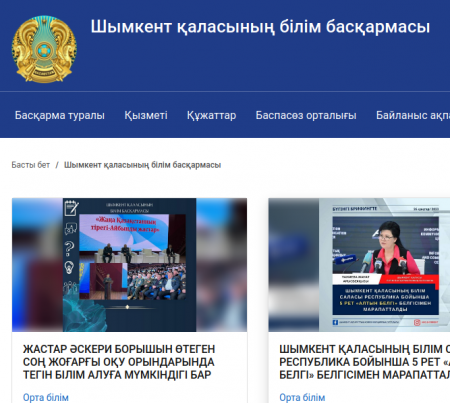This screenshot has width=450, height=403.
Task: Open headline ЖАСТАР ӘСКЕРИ БОРЫШЫН ӨТЕГЕН
Action: [x=119, y=362]
